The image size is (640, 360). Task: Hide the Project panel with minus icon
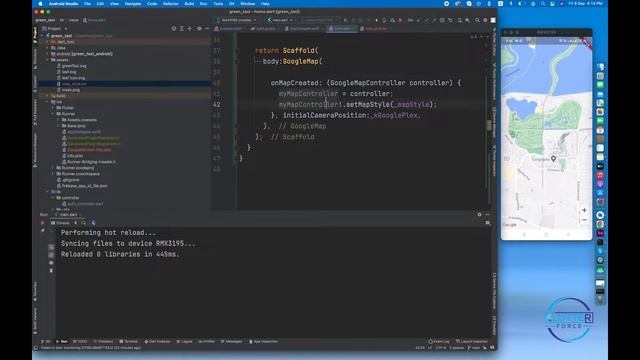click(x=207, y=29)
